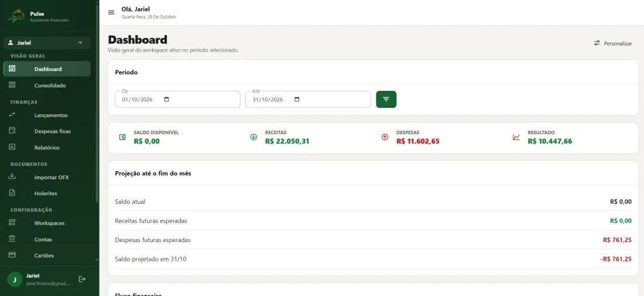This screenshot has height=296, width=644.
Task: Click the Pulse logo icon
Action: [x=16, y=16]
